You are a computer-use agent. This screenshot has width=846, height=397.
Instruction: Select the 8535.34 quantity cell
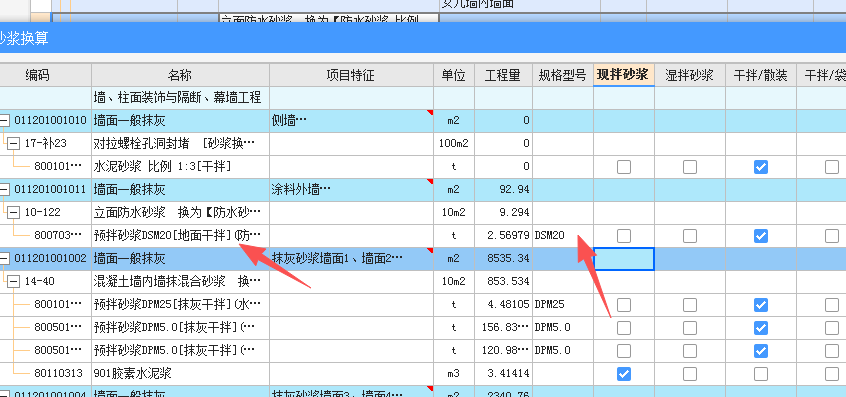(x=503, y=259)
